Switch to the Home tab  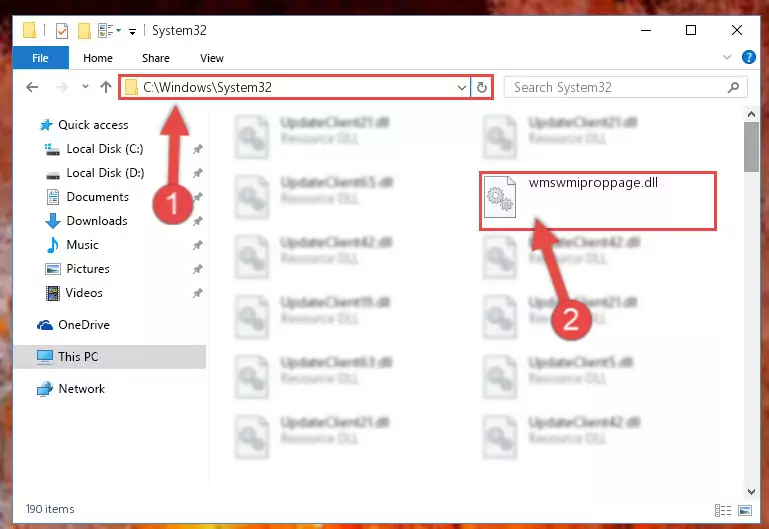click(x=98, y=58)
